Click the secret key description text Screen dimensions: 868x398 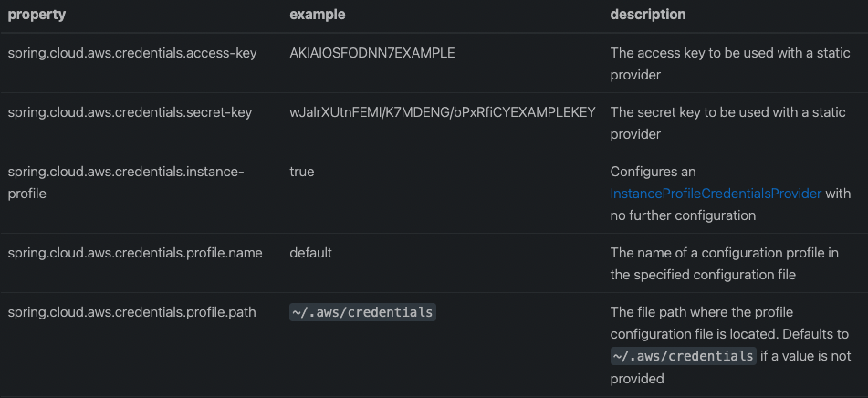(728, 123)
